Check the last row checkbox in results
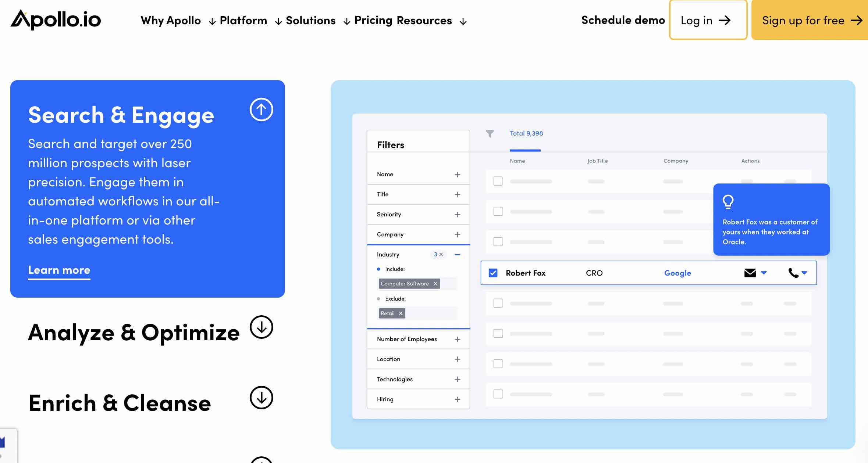Image resolution: width=868 pixels, height=463 pixels. pos(498,394)
